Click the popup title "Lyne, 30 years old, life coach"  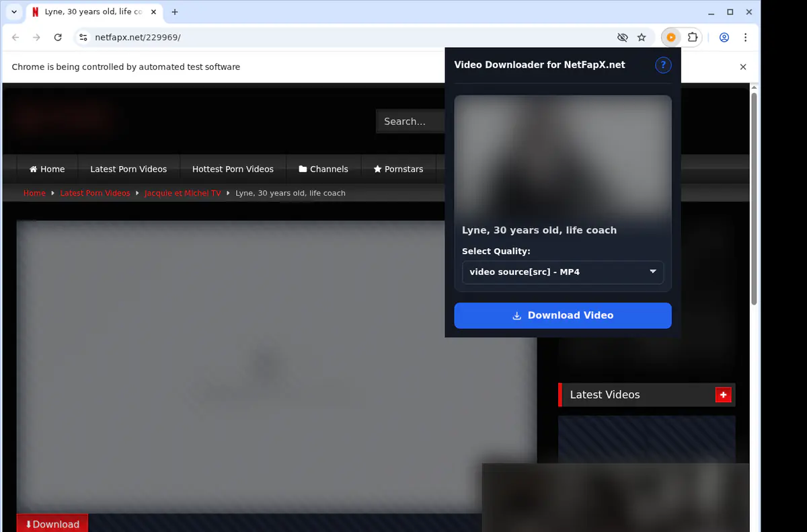(x=539, y=230)
